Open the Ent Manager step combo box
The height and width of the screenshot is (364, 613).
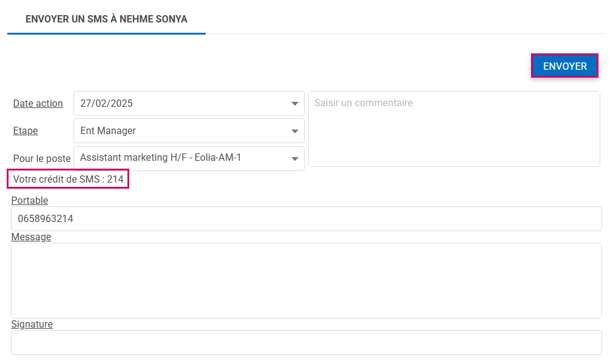(x=182, y=131)
